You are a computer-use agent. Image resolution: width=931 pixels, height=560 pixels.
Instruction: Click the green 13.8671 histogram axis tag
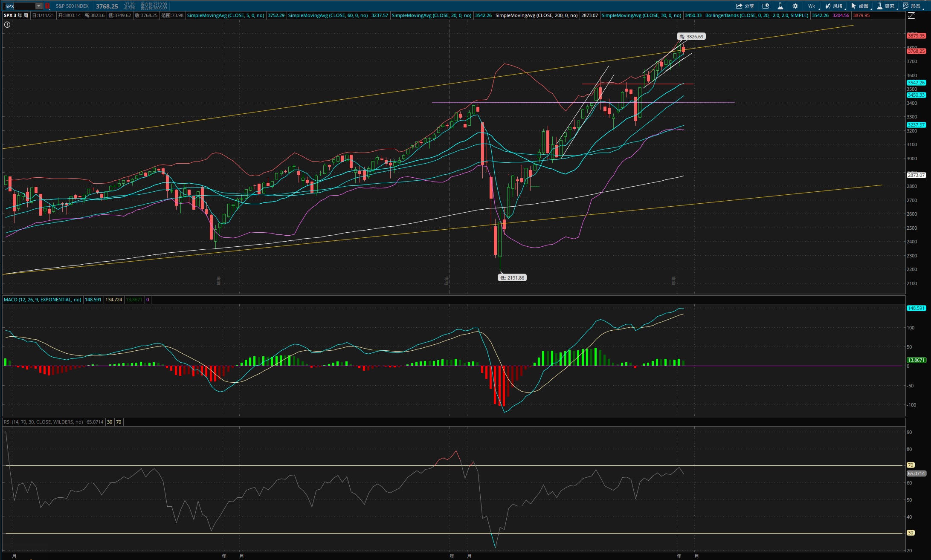pos(916,360)
